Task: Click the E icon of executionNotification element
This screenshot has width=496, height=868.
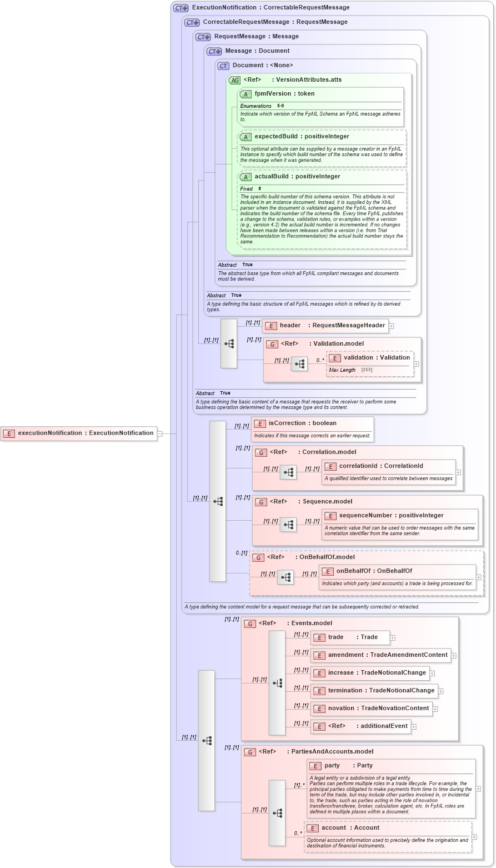Action: 8,433
